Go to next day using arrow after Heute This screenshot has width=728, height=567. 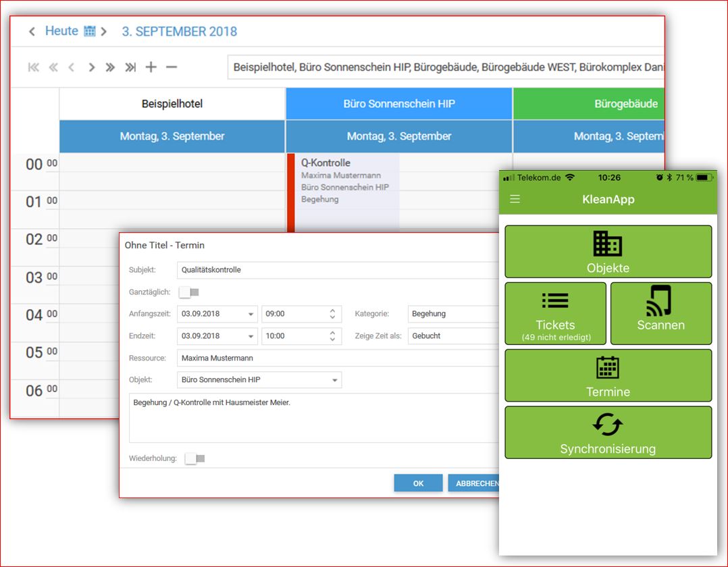104,32
